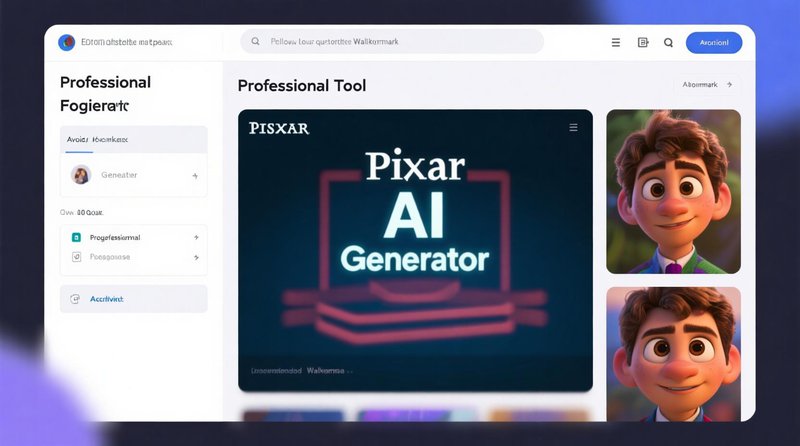800x446 pixels.
Task: Click the icon in the Accriivint row
Action: (x=75, y=299)
